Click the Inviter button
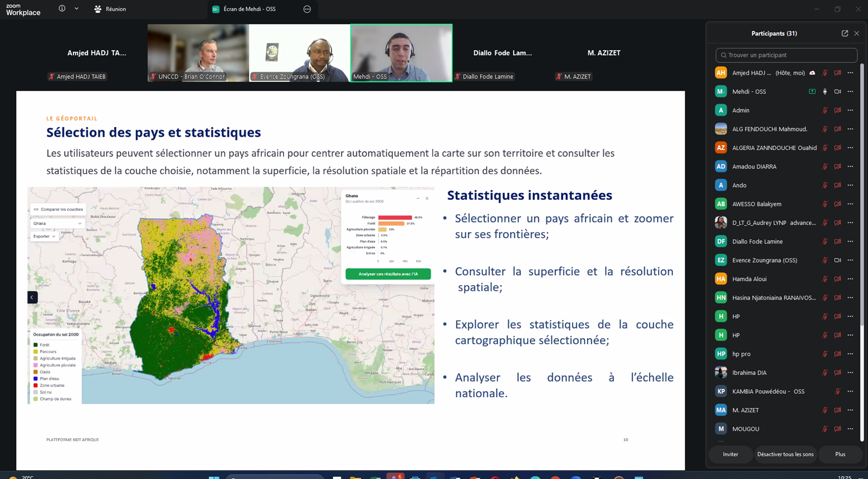 click(730, 454)
